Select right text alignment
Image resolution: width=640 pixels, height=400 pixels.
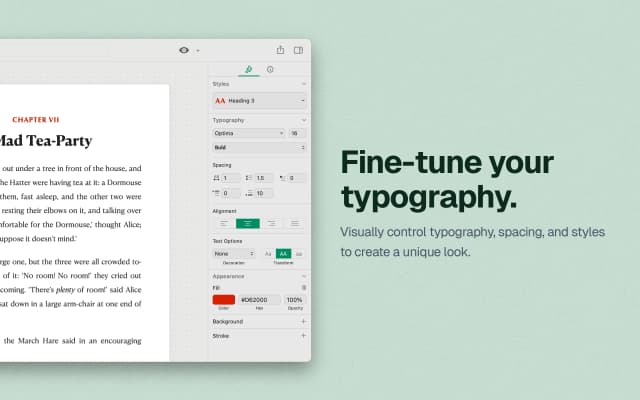tap(271, 223)
